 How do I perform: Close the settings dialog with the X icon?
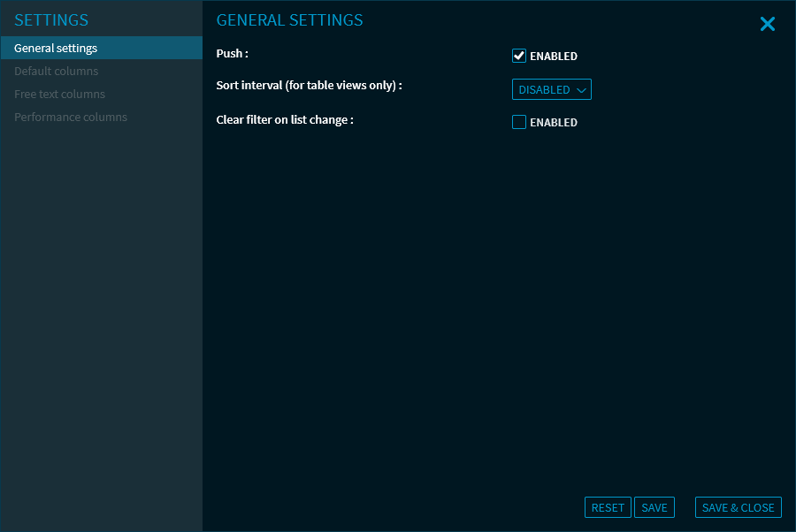(767, 25)
